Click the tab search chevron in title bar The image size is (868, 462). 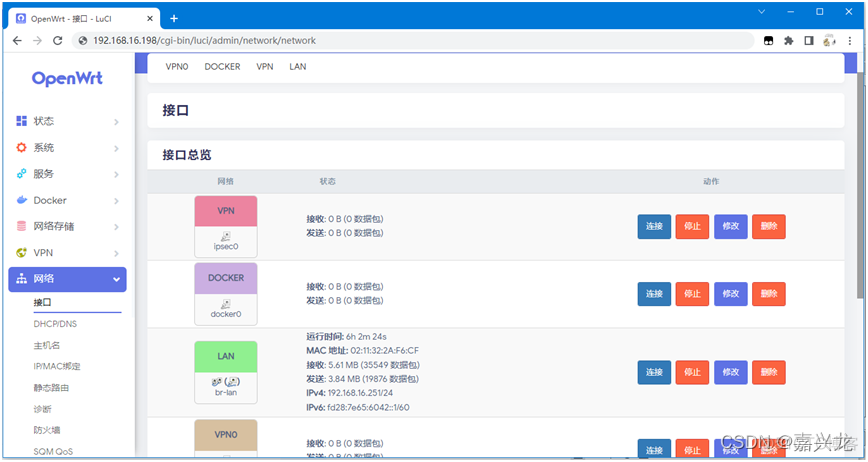[761, 12]
